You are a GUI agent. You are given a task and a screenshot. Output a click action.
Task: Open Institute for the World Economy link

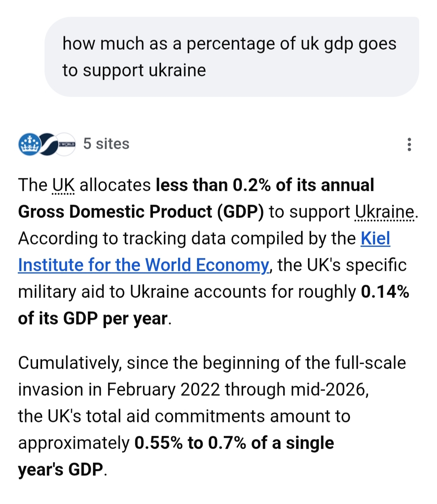click(143, 265)
